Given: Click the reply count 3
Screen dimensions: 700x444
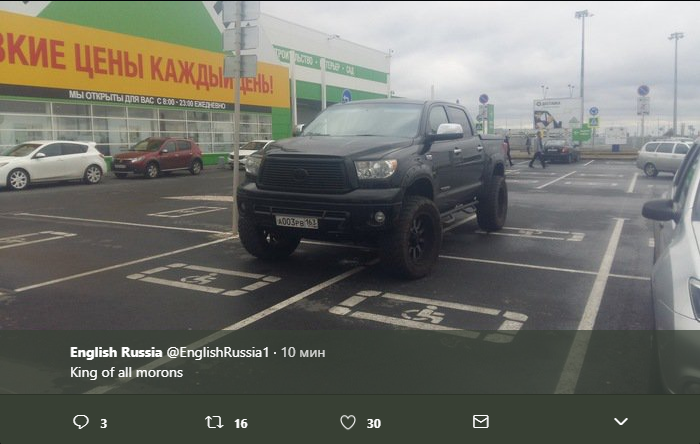Looking at the screenshot, I should pos(104,423).
